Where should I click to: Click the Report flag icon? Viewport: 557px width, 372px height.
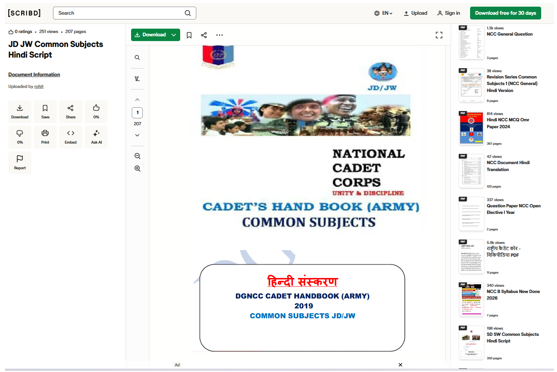(x=20, y=162)
